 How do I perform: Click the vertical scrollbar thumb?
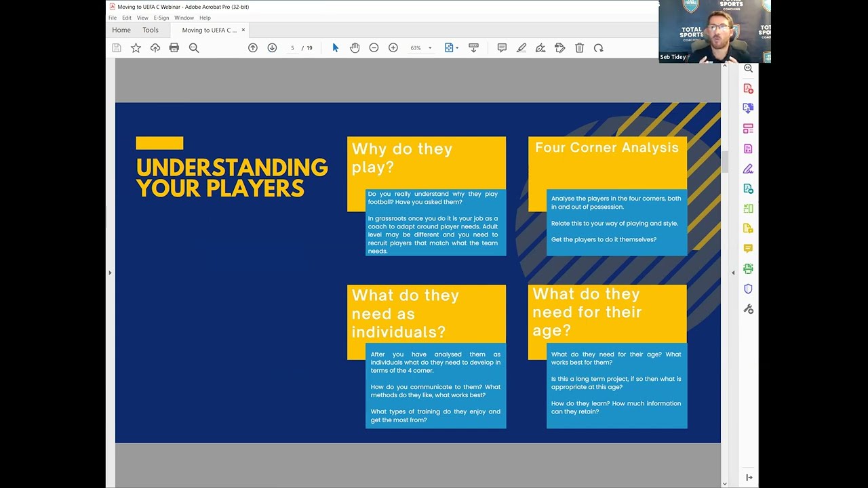tap(724, 161)
